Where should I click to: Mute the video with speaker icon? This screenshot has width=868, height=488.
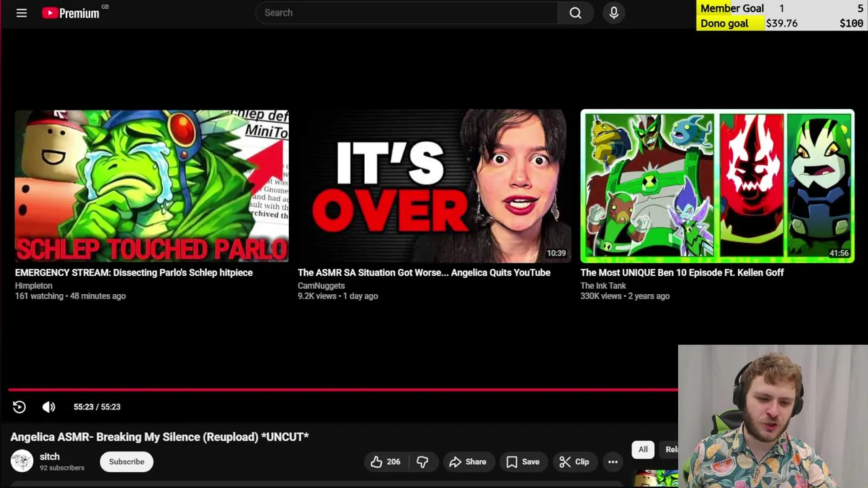click(49, 407)
